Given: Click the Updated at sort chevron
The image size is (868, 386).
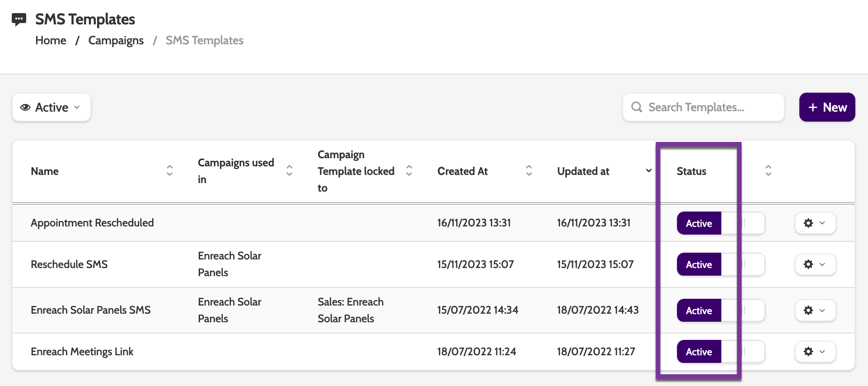Looking at the screenshot, I should (x=649, y=171).
